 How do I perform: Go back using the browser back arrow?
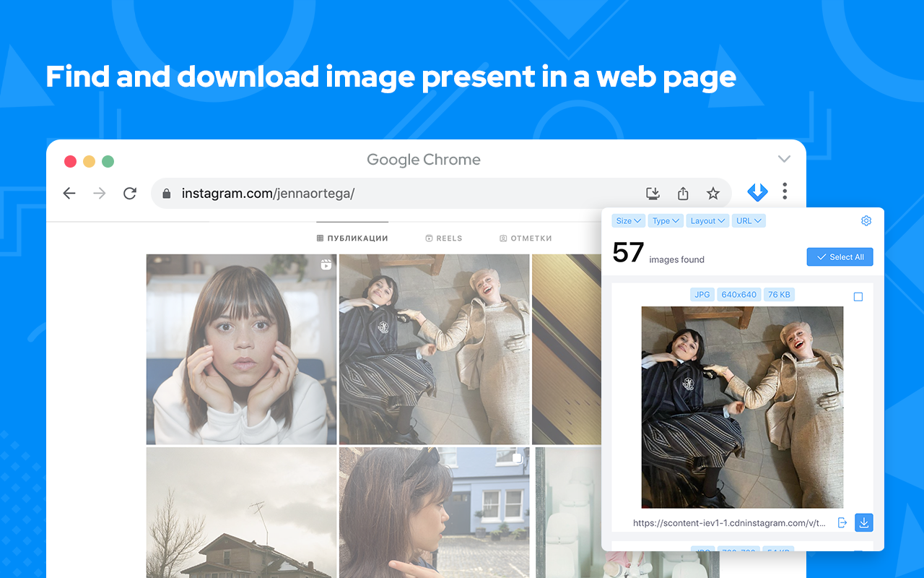[69, 193]
